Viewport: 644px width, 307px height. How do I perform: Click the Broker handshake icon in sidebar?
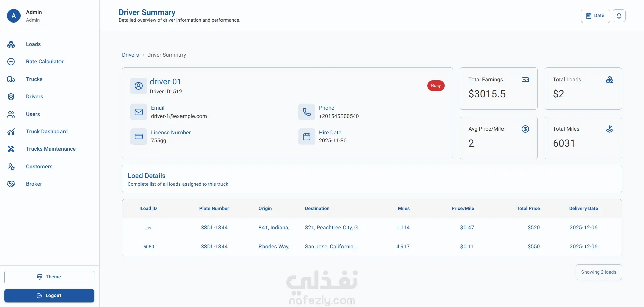coord(11,184)
